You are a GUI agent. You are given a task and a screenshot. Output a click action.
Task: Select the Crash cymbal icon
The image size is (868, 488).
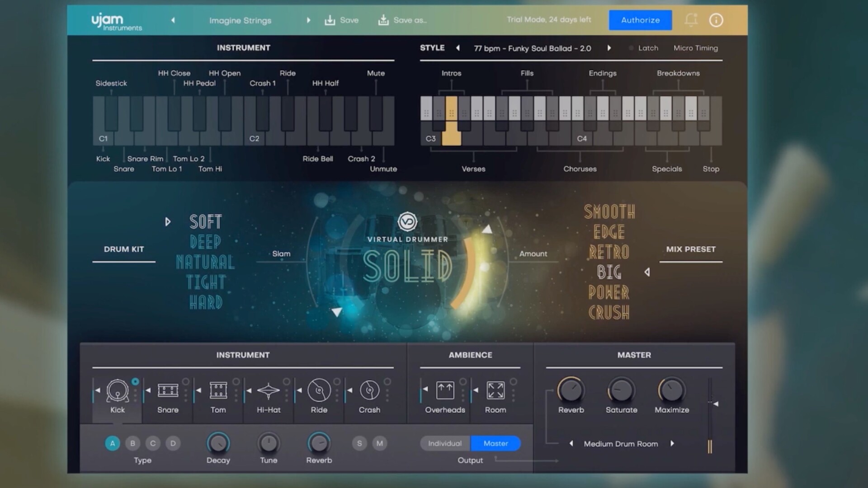pyautogui.click(x=369, y=390)
